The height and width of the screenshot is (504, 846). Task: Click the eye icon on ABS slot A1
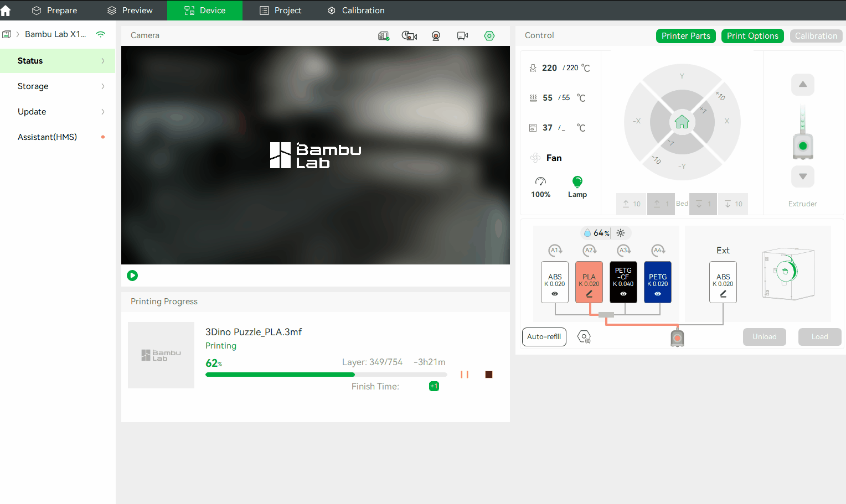[x=555, y=294]
